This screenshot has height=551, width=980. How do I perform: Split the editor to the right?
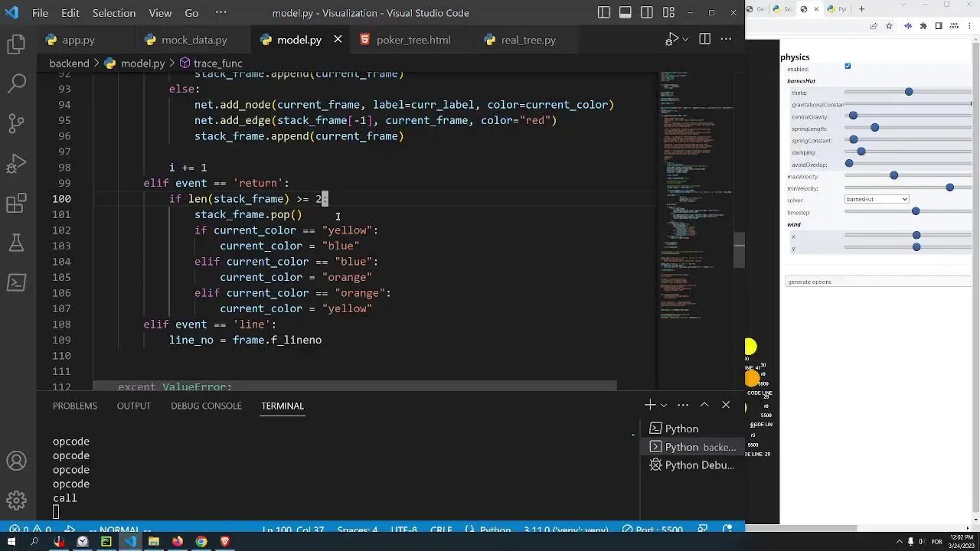click(704, 40)
